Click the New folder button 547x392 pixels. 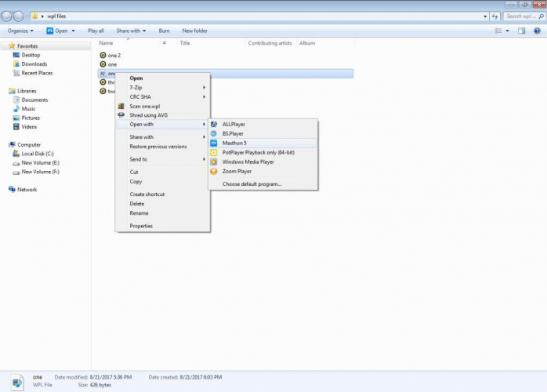pos(194,31)
